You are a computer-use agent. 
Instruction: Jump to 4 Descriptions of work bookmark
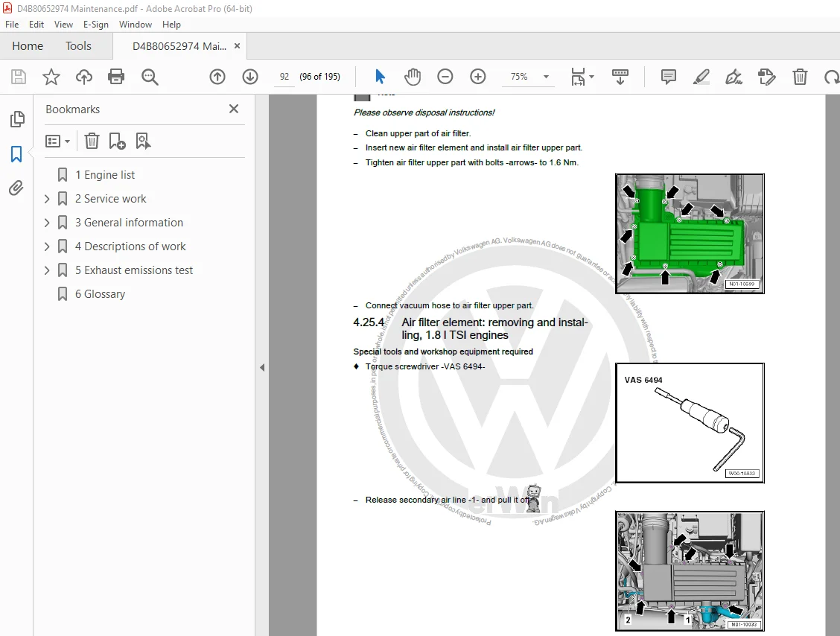(x=130, y=247)
